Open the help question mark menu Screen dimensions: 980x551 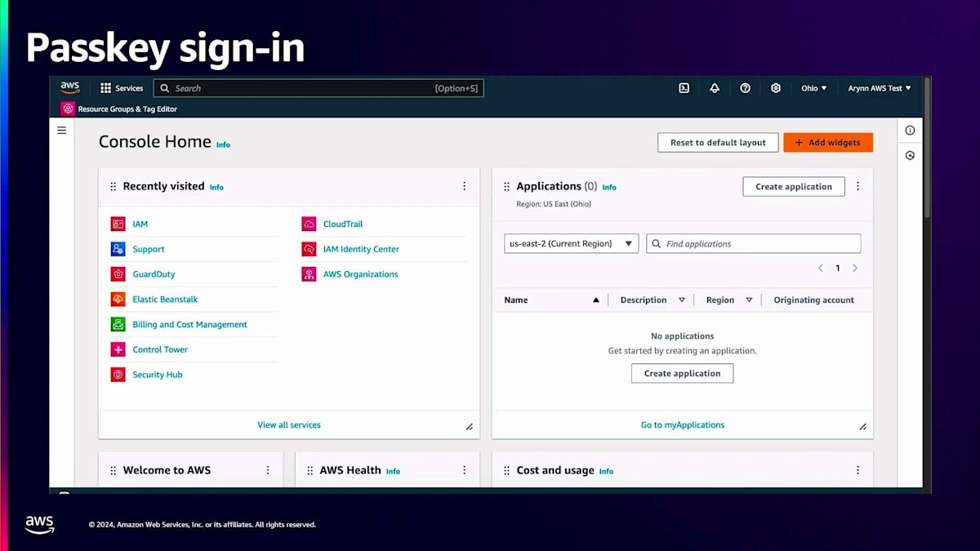pyautogui.click(x=745, y=88)
